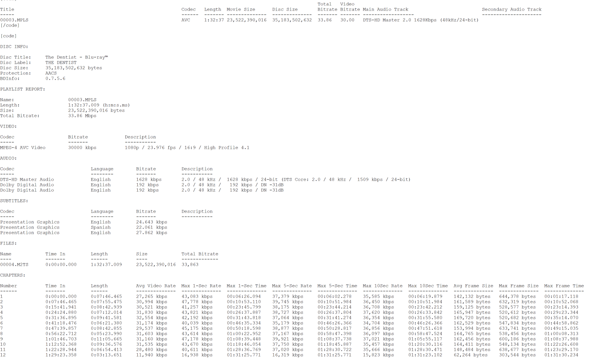Click the closing "[/code]" tag
594x364 pixels.
[10, 25]
